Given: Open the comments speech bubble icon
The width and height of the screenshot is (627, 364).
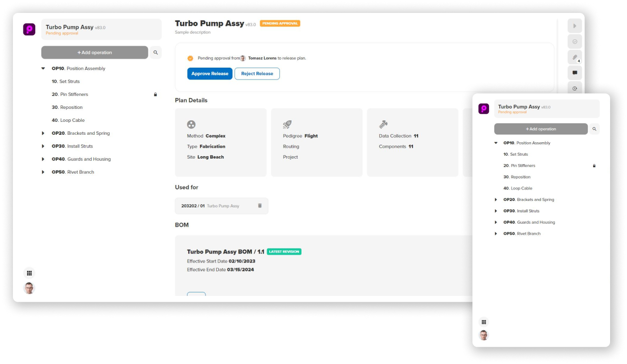Looking at the screenshot, I should coord(575,73).
